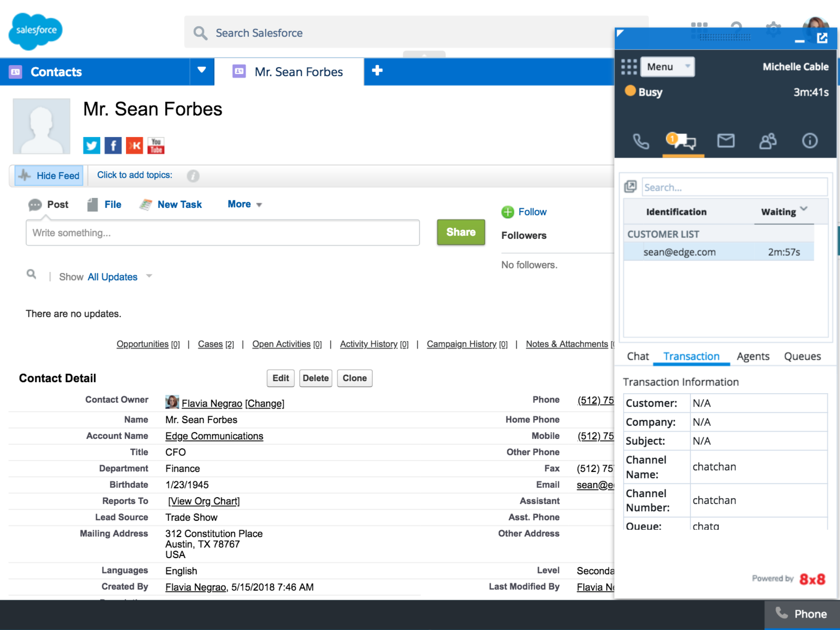The image size is (840, 630).
Task: Expand the More feed actions dropdown
Action: (245, 204)
